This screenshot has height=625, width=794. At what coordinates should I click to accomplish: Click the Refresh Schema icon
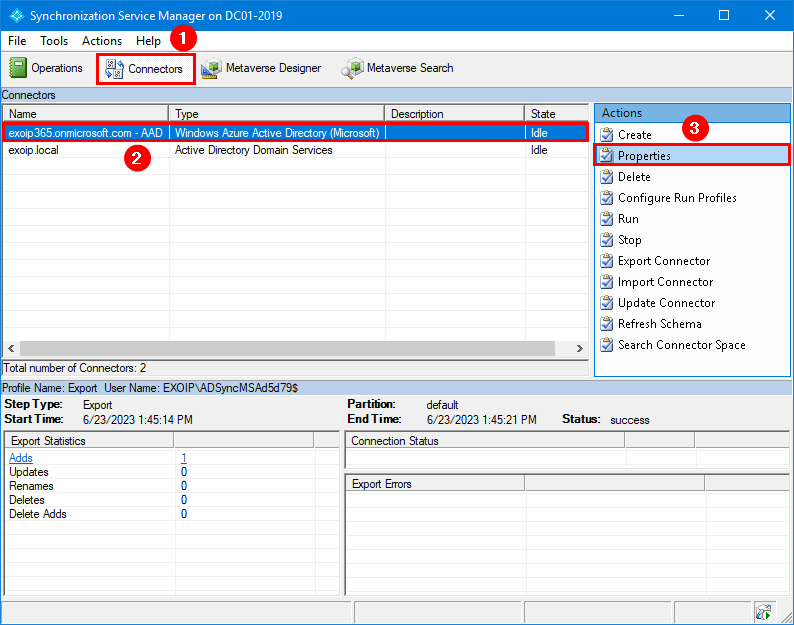(x=606, y=324)
